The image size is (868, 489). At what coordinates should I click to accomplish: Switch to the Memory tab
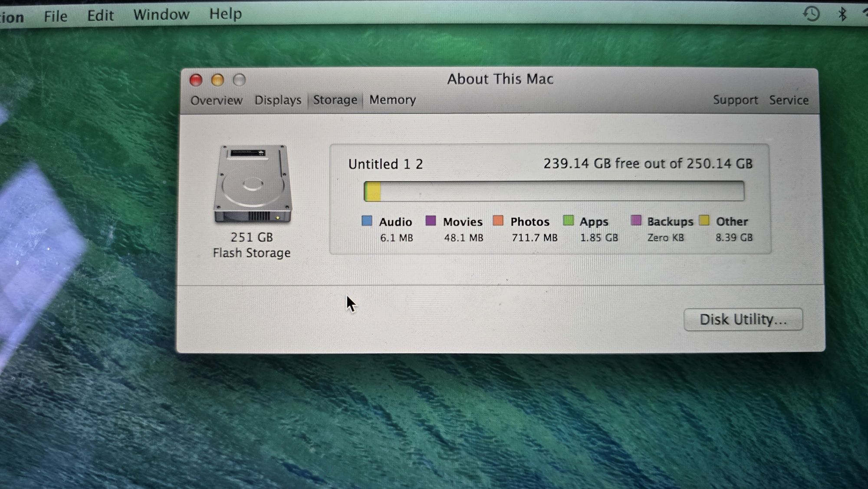[x=392, y=100]
